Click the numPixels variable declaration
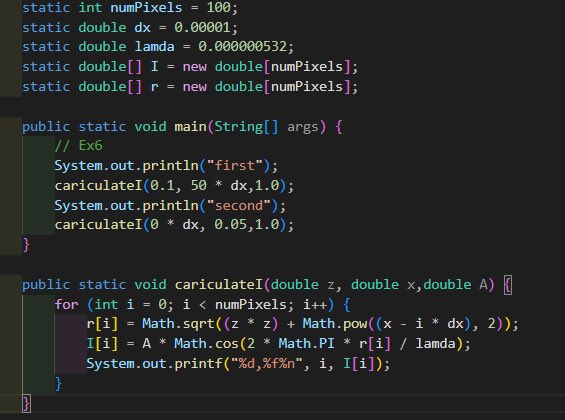The height and width of the screenshot is (420, 565). (146, 7)
